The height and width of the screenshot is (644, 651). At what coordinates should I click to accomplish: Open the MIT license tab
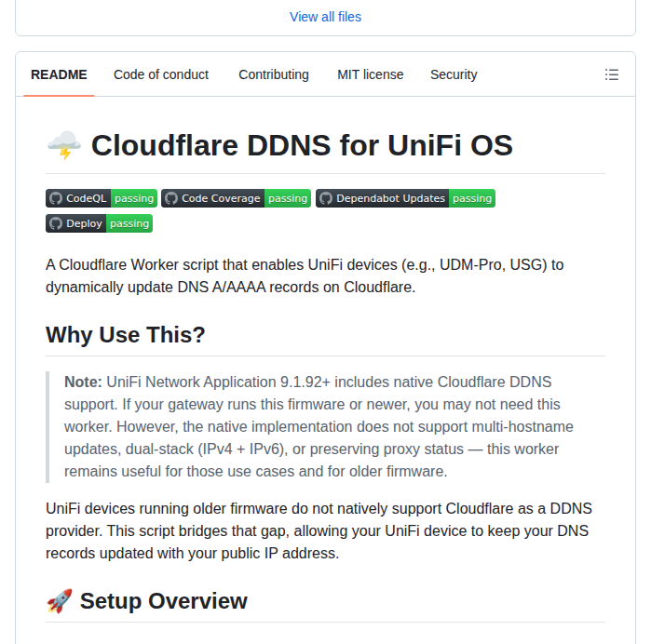(371, 74)
